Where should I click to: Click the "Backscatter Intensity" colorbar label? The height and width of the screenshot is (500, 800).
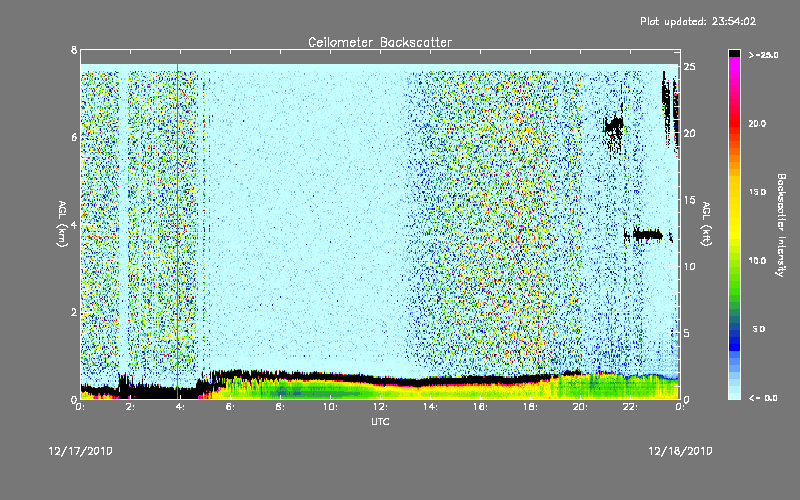tap(781, 225)
